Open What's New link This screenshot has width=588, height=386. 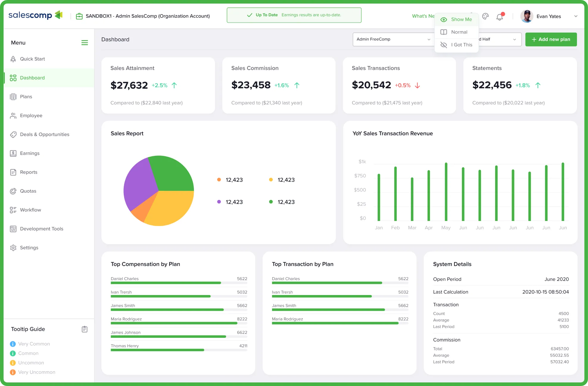click(423, 16)
